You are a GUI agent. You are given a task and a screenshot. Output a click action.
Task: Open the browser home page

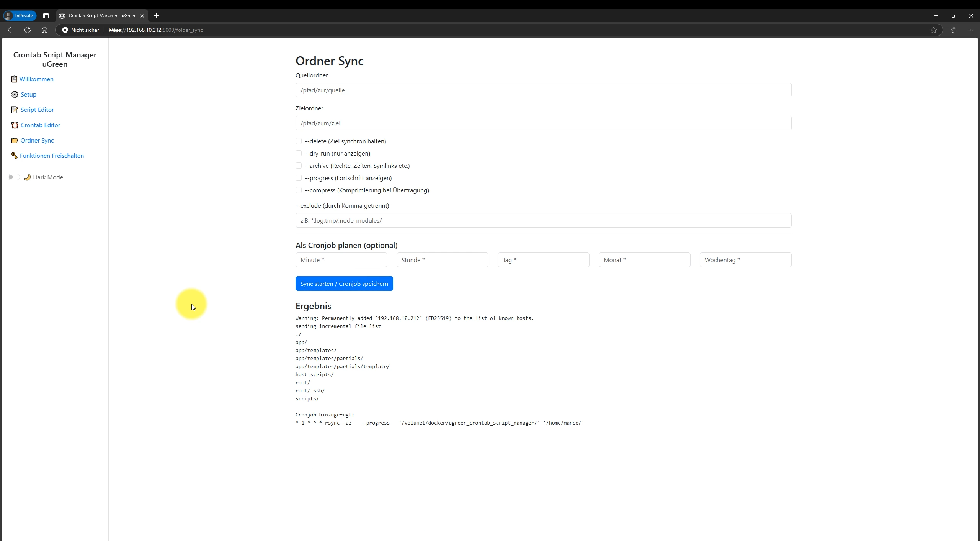pos(44,30)
